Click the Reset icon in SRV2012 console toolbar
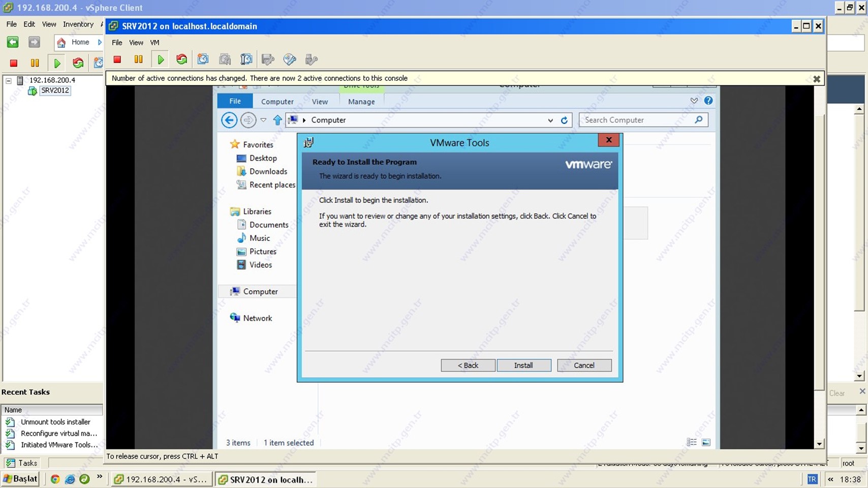The image size is (868, 488). pyautogui.click(x=181, y=59)
